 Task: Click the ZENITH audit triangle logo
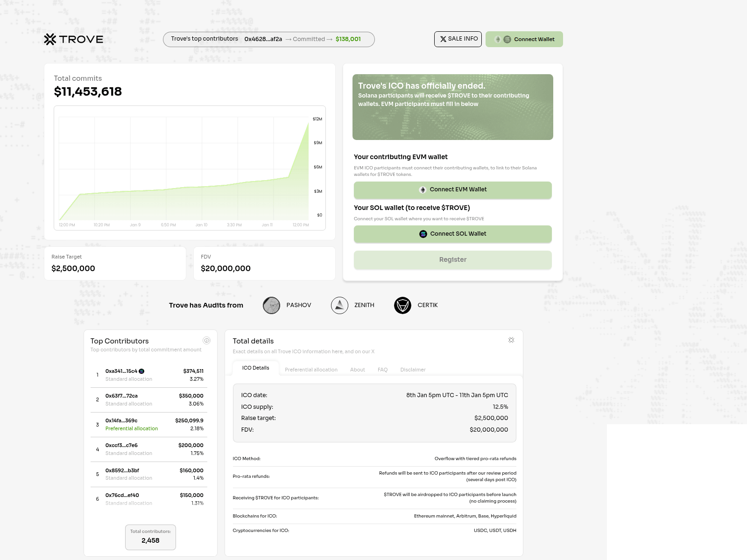pos(340,305)
